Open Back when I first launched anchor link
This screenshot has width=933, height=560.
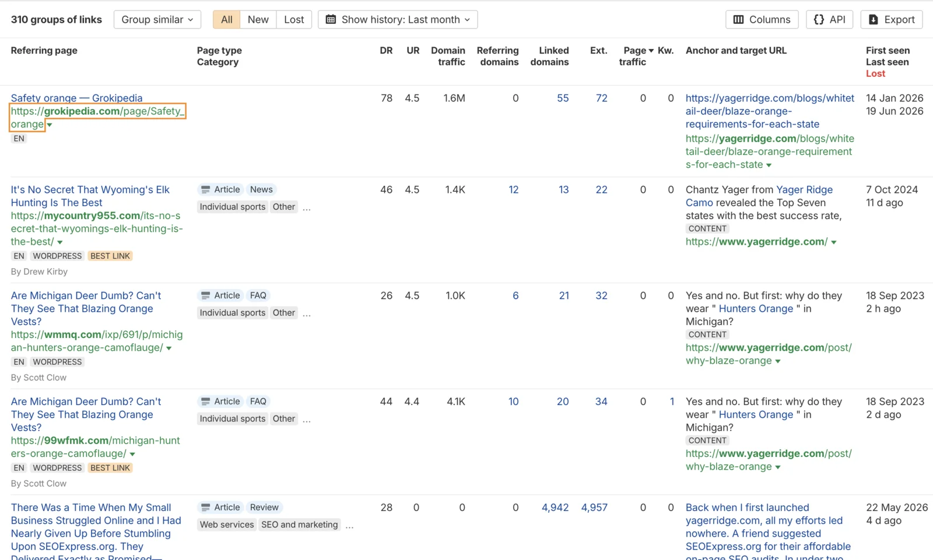768,531
